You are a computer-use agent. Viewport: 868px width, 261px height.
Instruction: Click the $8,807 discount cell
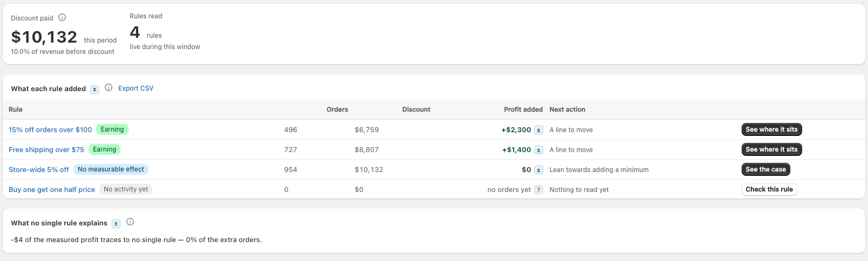point(367,150)
